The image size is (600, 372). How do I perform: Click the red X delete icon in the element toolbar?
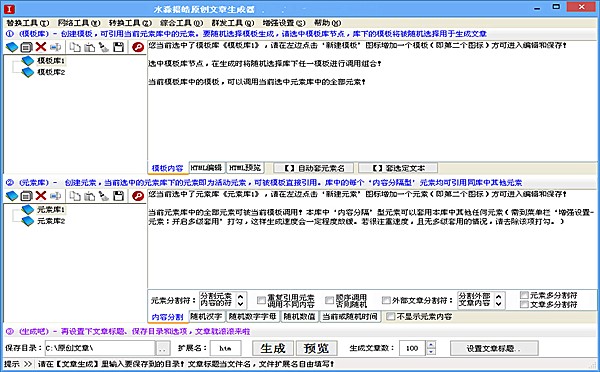41,196
